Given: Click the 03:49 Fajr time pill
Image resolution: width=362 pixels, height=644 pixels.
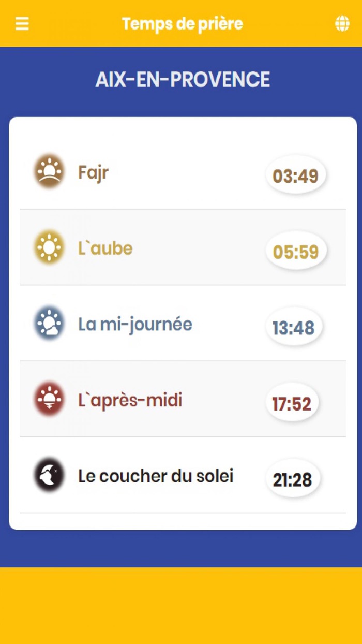Looking at the screenshot, I should click(x=295, y=174).
